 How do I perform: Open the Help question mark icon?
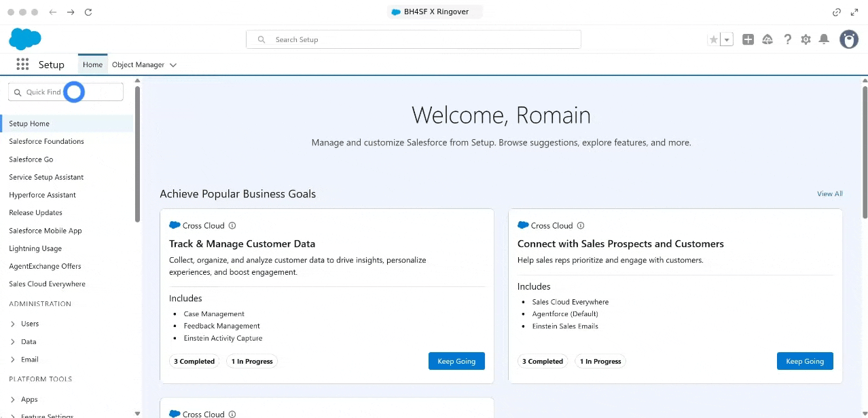(787, 39)
